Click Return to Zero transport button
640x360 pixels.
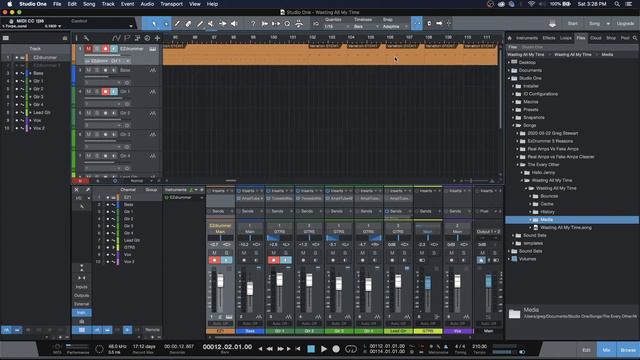pos(298,349)
